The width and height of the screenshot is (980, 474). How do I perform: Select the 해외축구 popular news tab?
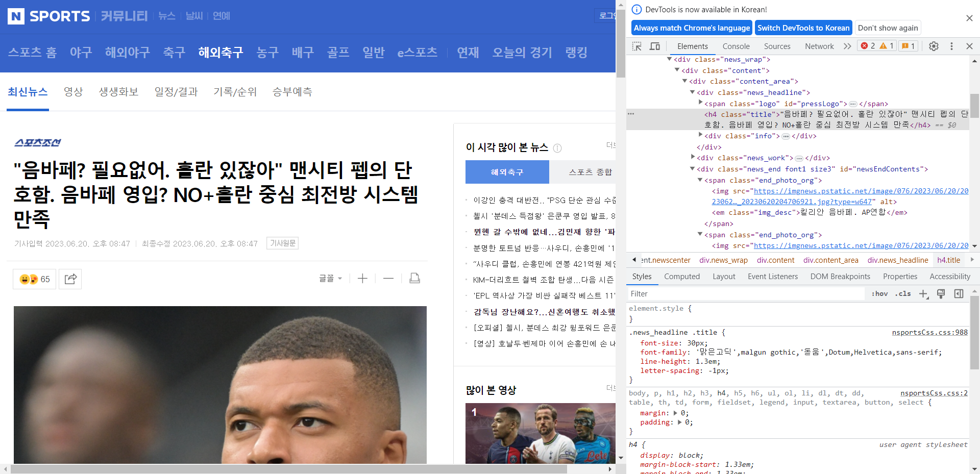pyautogui.click(x=507, y=172)
